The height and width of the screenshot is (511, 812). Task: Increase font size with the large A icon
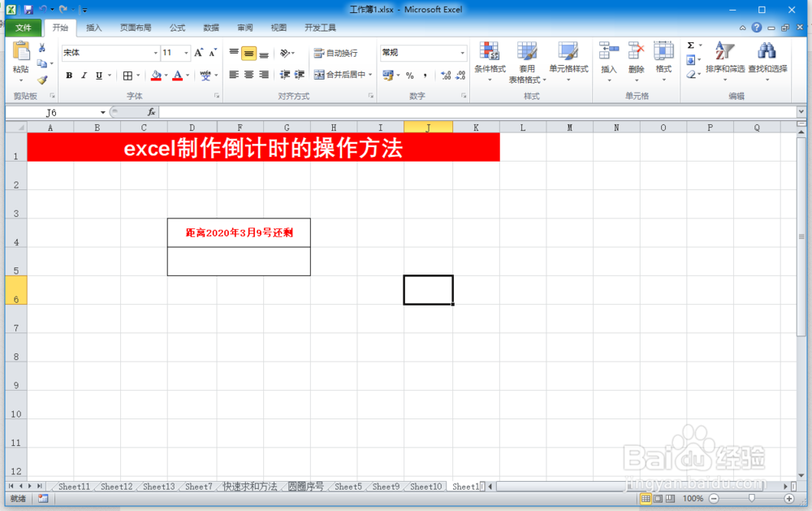[198, 52]
